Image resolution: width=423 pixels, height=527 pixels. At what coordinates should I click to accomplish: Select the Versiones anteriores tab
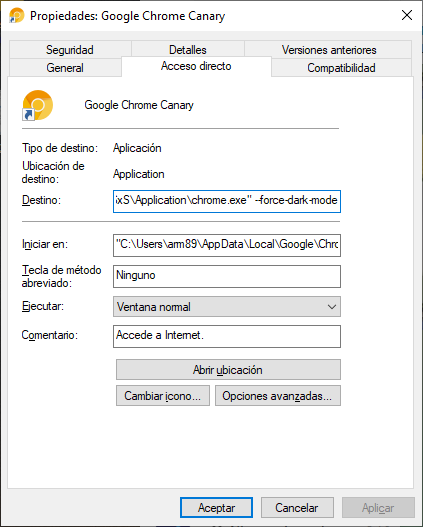pos(329,50)
